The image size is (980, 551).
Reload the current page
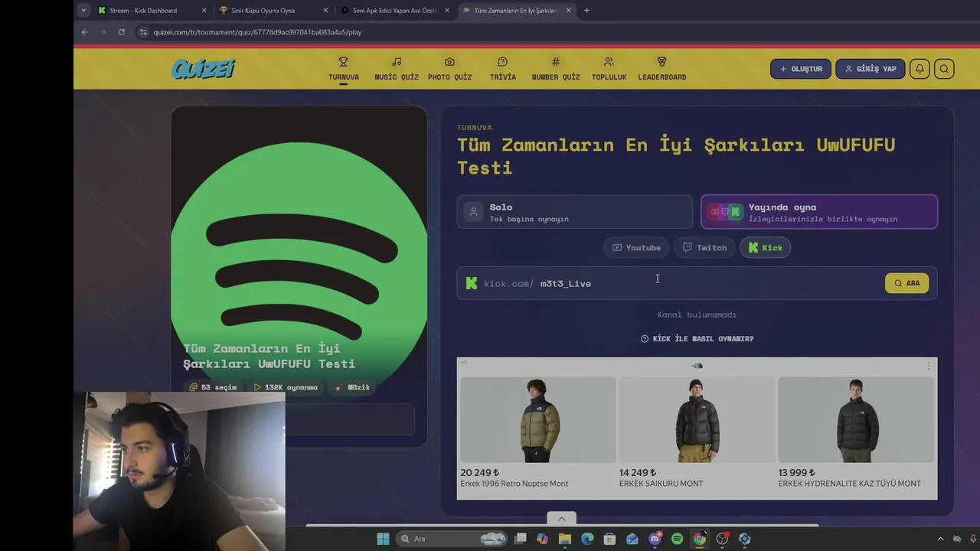(x=121, y=32)
